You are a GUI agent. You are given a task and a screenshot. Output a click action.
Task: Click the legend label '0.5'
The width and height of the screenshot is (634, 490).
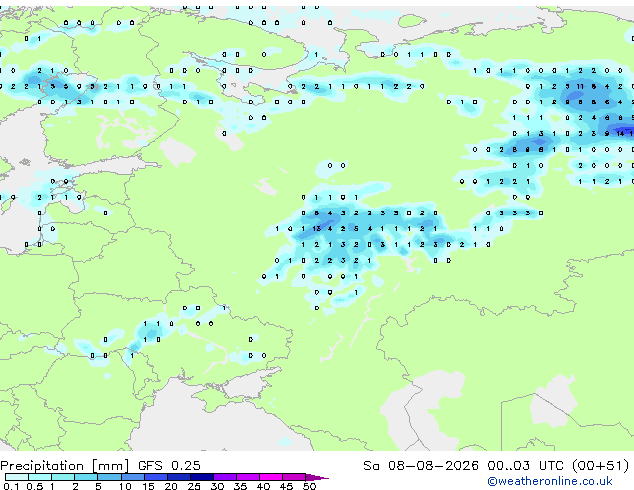pyautogui.click(x=34, y=486)
